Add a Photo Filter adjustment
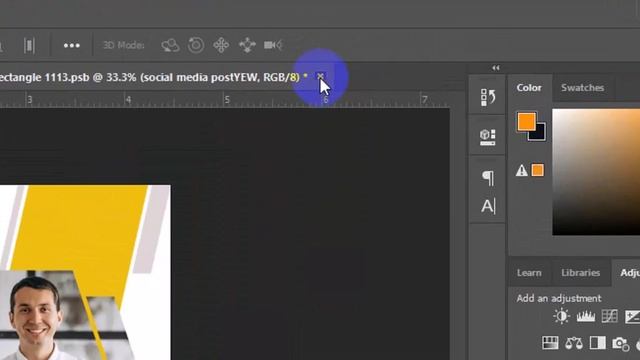Image resolution: width=640 pixels, height=360 pixels. pos(620,343)
